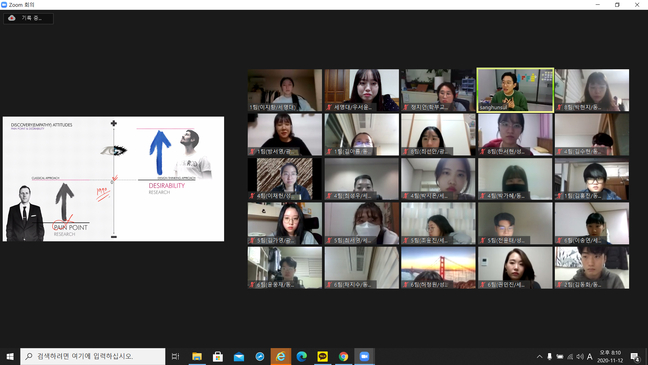
Task: Click the shared slide with Desirability Research
Action: point(114,179)
